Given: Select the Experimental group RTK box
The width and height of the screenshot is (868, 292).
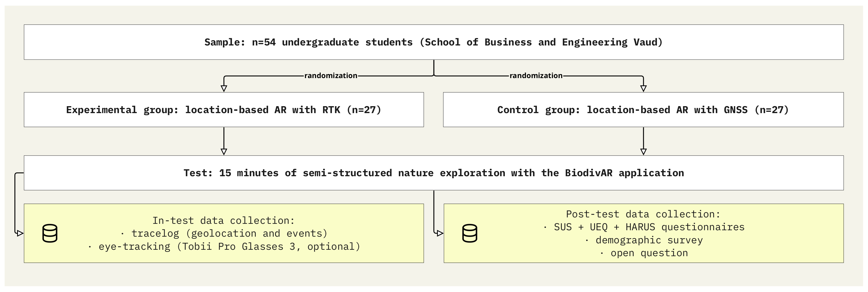Looking at the screenshot, I should (x=224, y=110).
